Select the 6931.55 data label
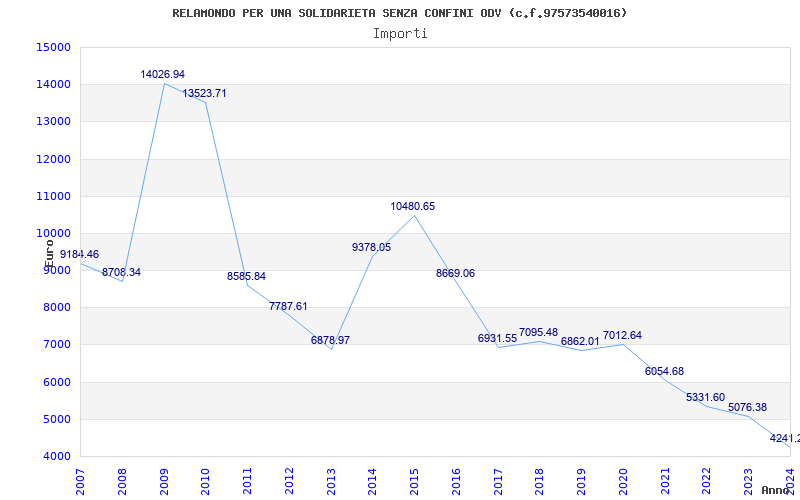The width and height of the screenshot is (800, 500). (x=497, y=338)
